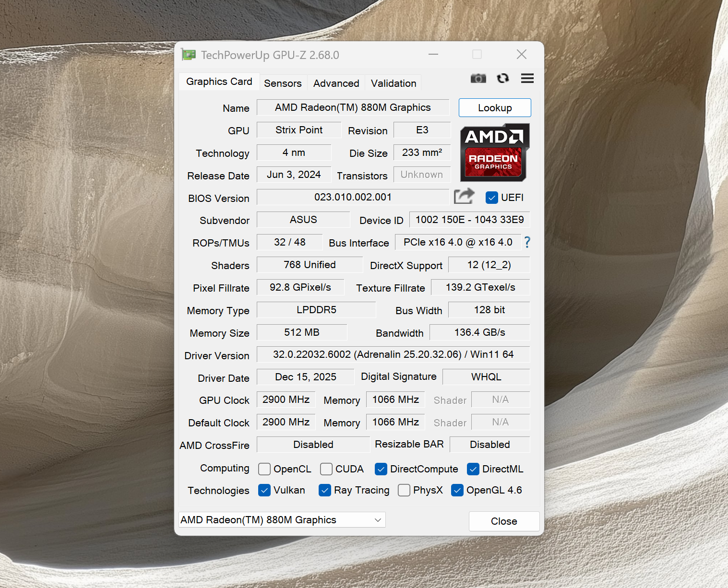Select the BIOS Version value field
Screen dimensions: 728x588
click(353, 197)
